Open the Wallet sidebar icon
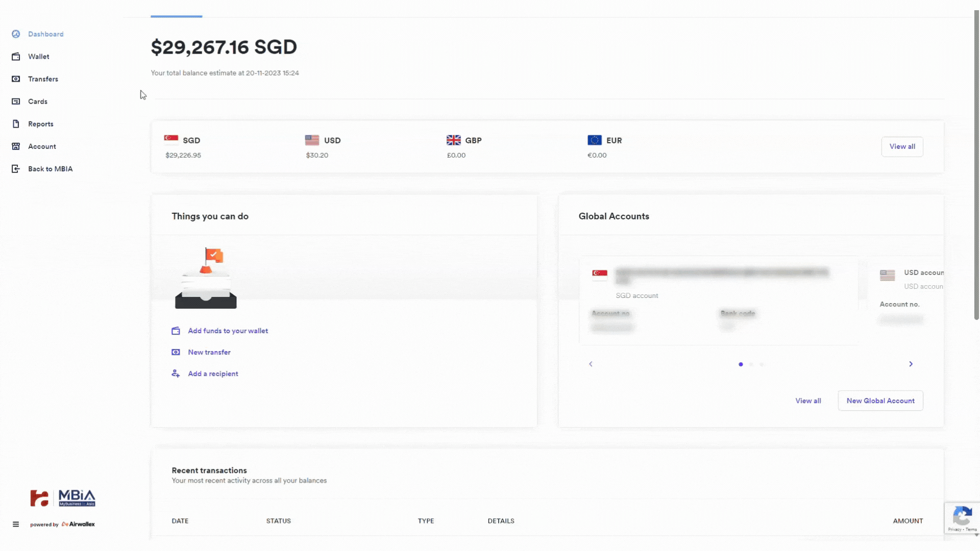The height and width of the screenshot is (551, 980). [16, 57]
